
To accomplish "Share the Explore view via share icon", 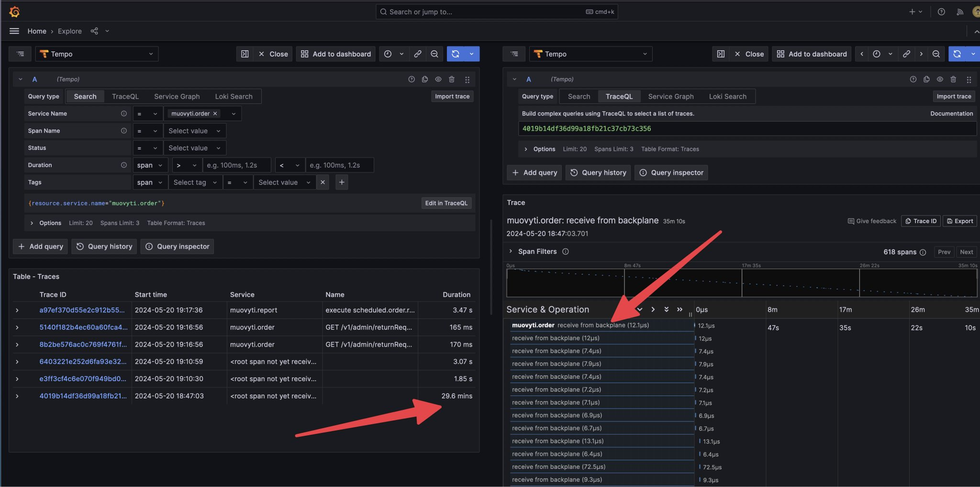I will pos(94,31).
